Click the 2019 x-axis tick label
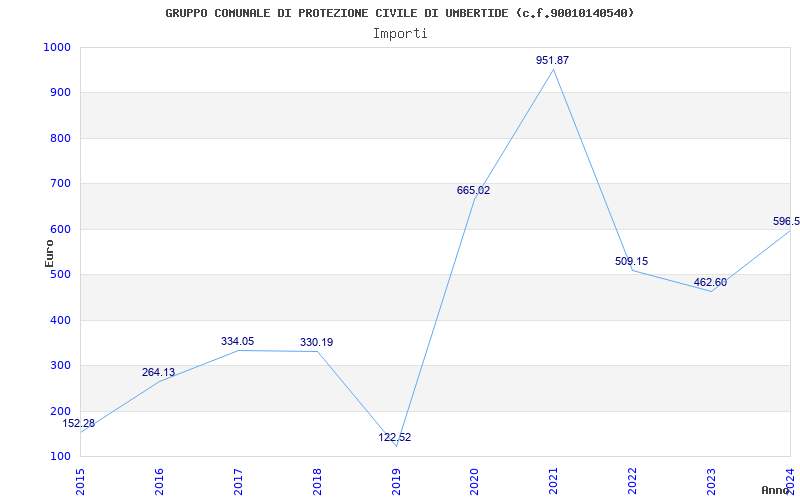 click(x=396, y=481)
